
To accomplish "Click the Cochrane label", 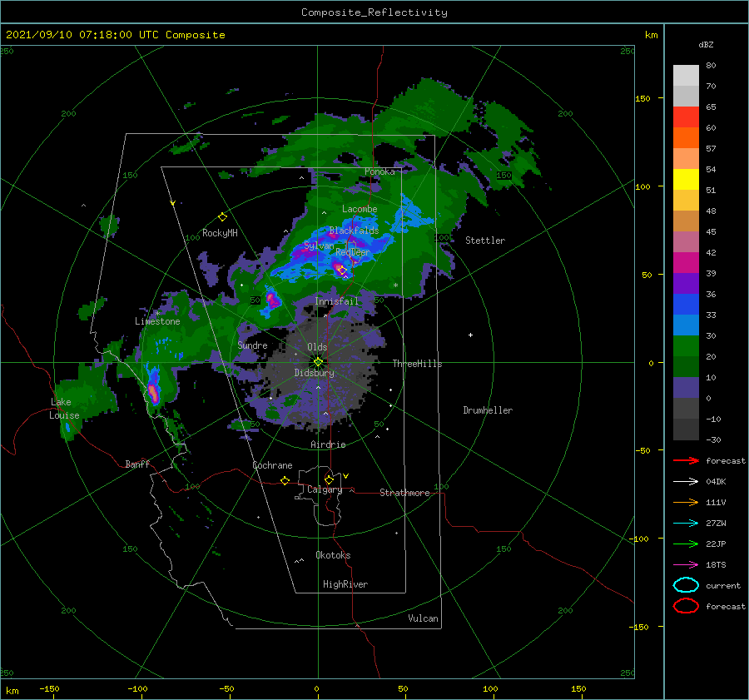I will (x=272, y=465).
